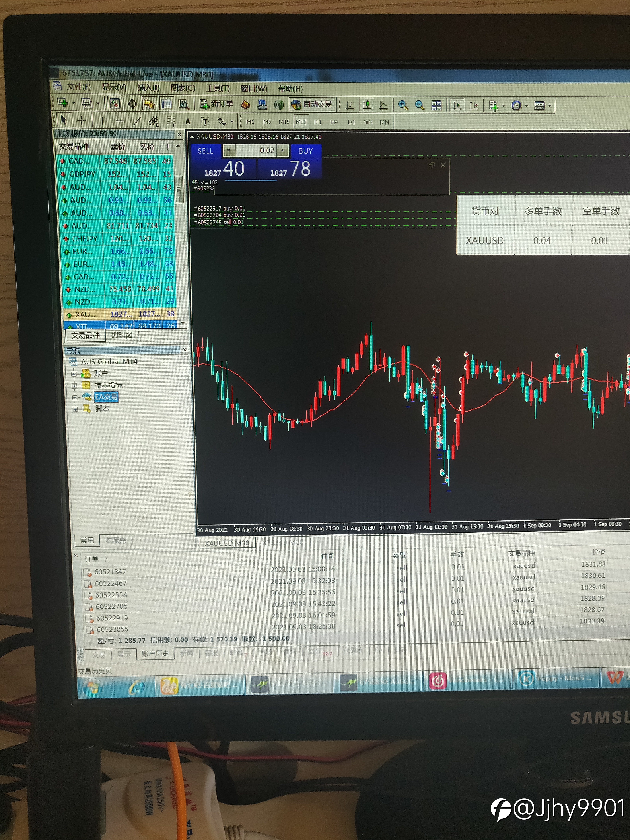630x840 pixels.
Task: Open Internet Explorer from taskbar
Action: 137,687
